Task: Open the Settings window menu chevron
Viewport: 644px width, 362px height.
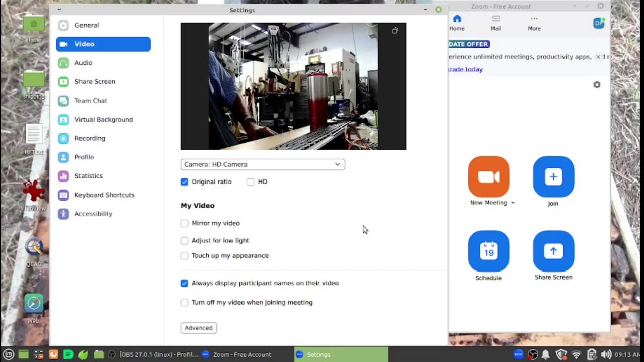Action: (59, 10)
